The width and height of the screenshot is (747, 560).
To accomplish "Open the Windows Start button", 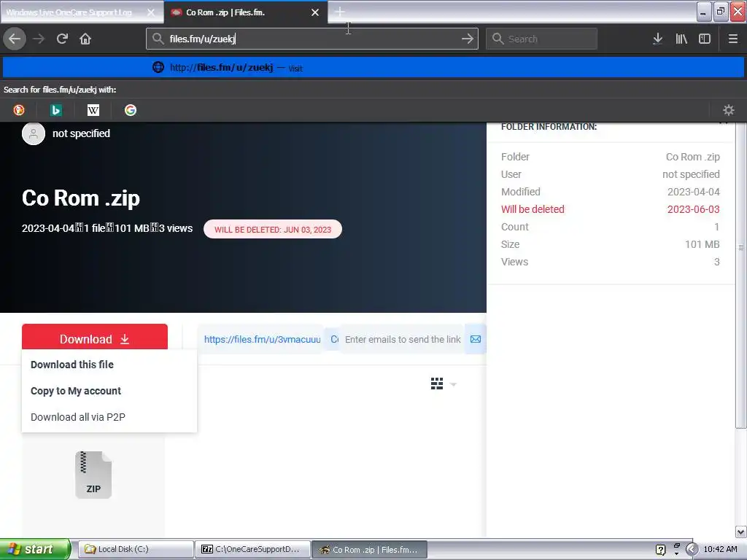I will tap(35, 549).
